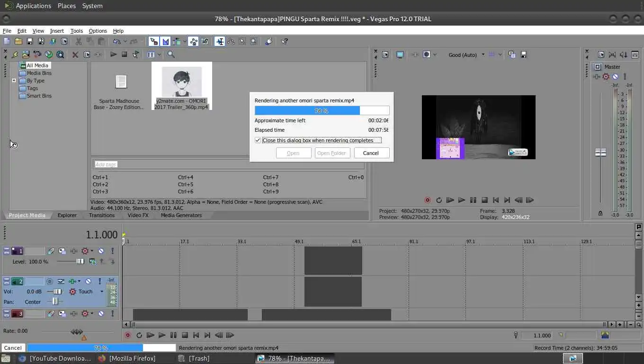
Task: Toggle Lock Envelopes to Events
Action: pyautogui.click(x=193, y=41)
